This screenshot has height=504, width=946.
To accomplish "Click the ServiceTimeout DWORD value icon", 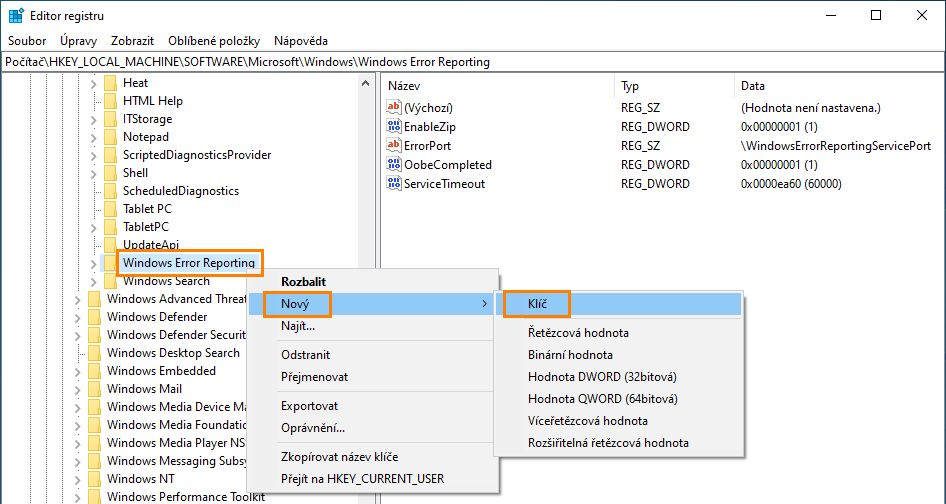I will coord(394,183).
